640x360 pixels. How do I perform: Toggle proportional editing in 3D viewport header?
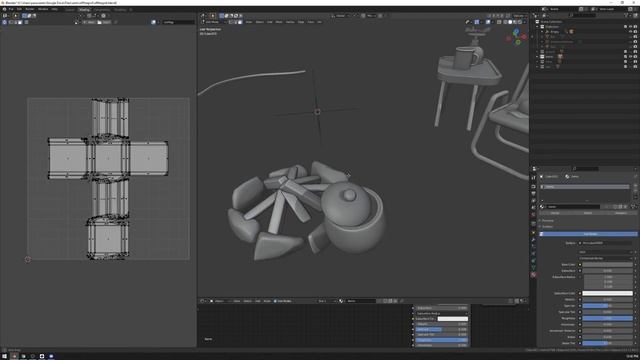[x=380, y=16]
